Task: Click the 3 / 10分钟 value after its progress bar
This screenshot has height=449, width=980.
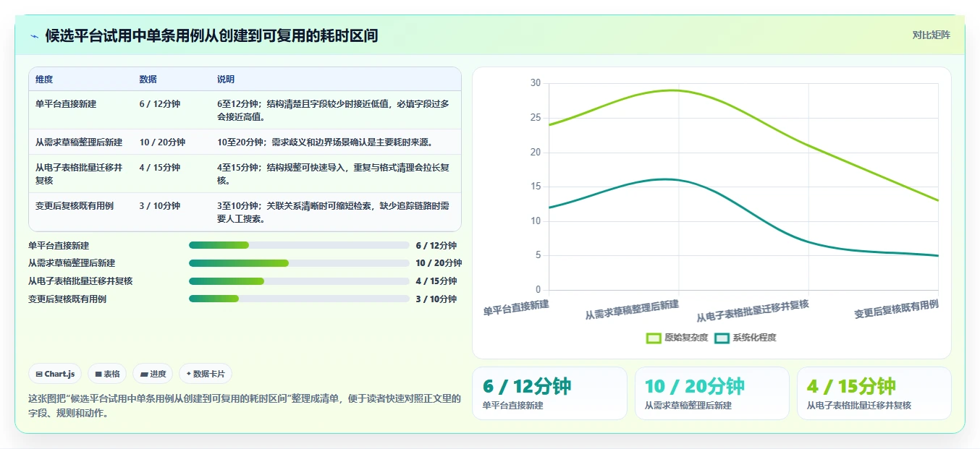Action: [x=436, y=299]
